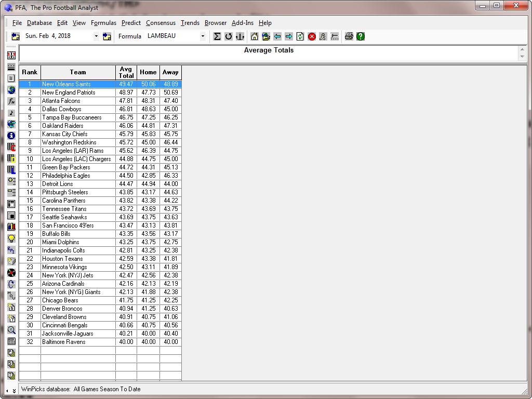Click the circular refresh arrow toolbar icon
Screen dimensions: 532x399
click(x=229, y=36)
